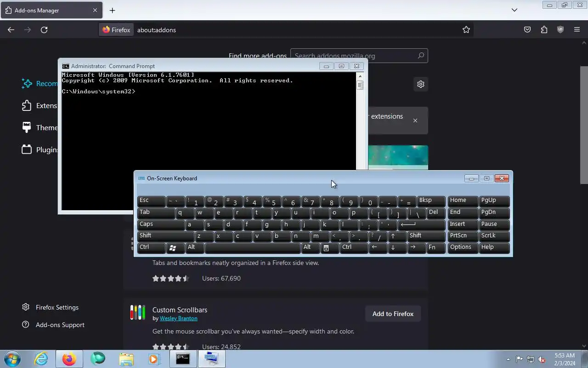The width and height of the screenshot is (588, 368).
Task: Click Firefox page vertical scrollbar
Action: [584, 125]
